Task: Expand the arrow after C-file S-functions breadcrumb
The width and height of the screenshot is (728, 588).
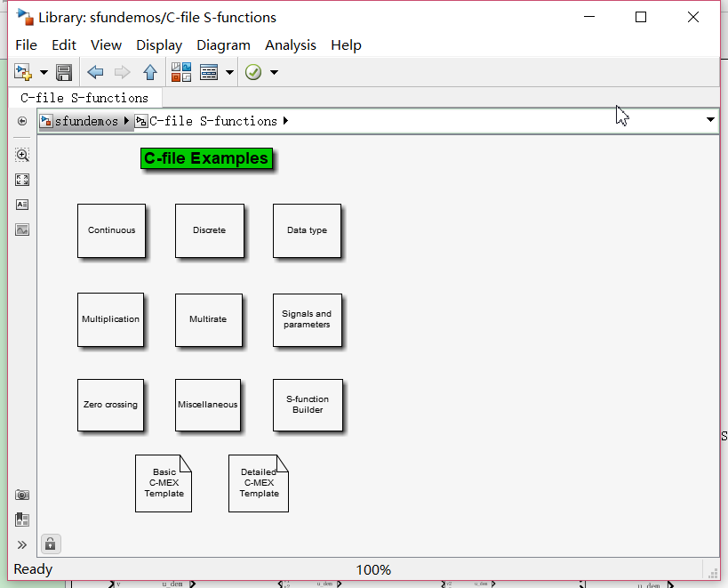Action: tap(285, 121)
